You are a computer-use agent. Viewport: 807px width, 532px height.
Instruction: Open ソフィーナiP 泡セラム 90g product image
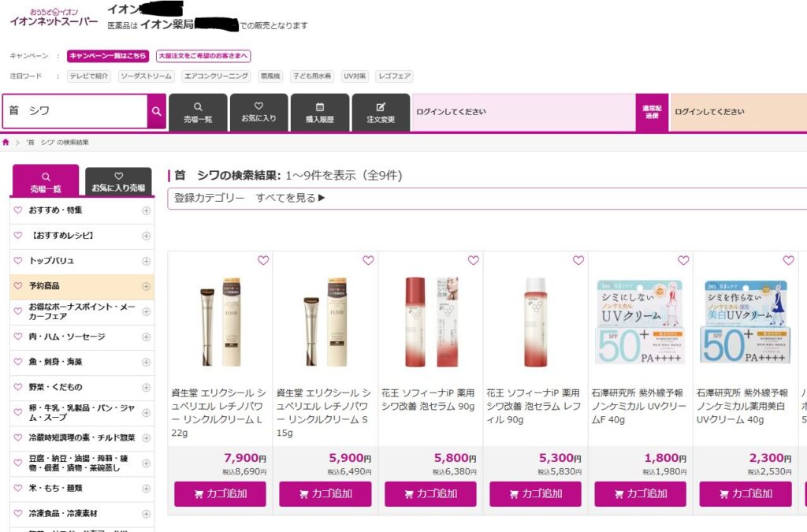431,322
